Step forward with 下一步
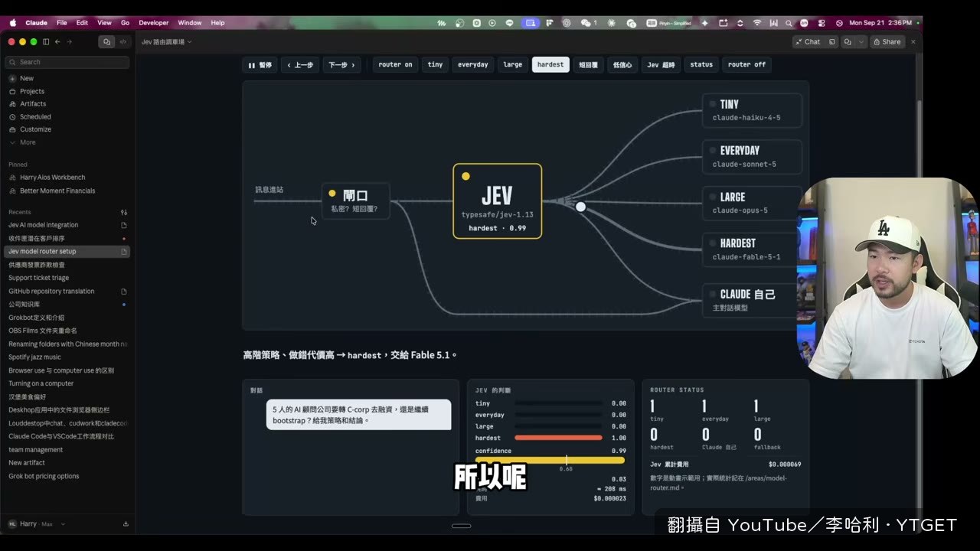The width and height of the screenshot is (980, 551). pyautogui.click(x=341, y=65)
